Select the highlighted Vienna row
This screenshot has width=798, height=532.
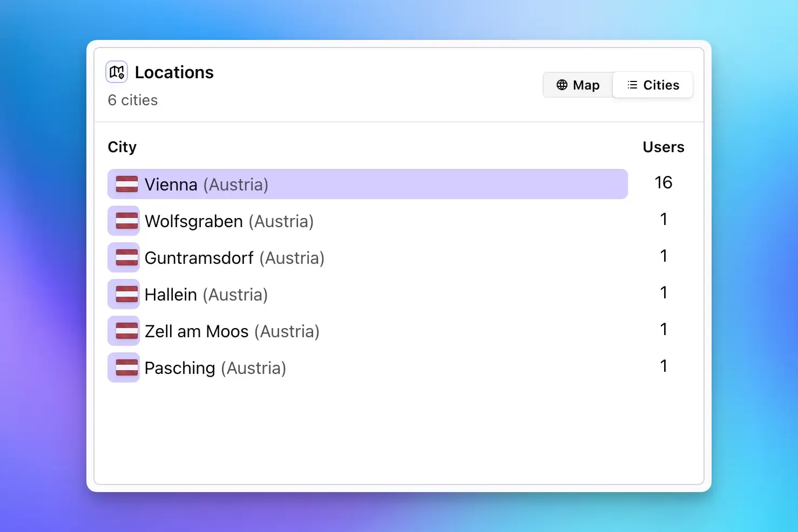(x=367, y=184)
